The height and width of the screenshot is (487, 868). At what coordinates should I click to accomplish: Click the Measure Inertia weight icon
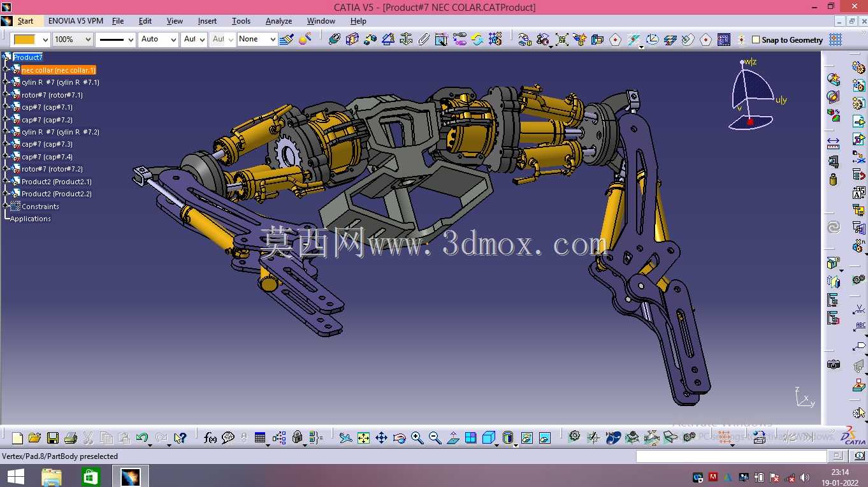pos(833,180)
